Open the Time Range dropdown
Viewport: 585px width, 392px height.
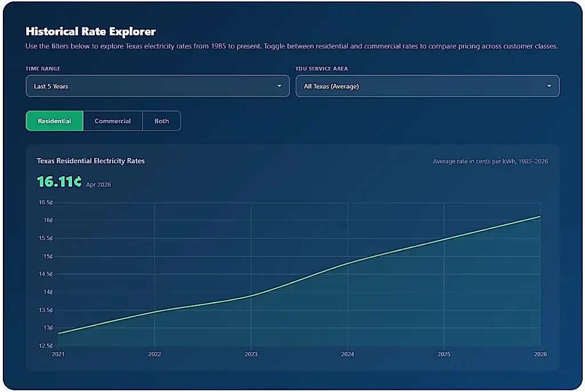pyautogui.click(x=158, y=86)
